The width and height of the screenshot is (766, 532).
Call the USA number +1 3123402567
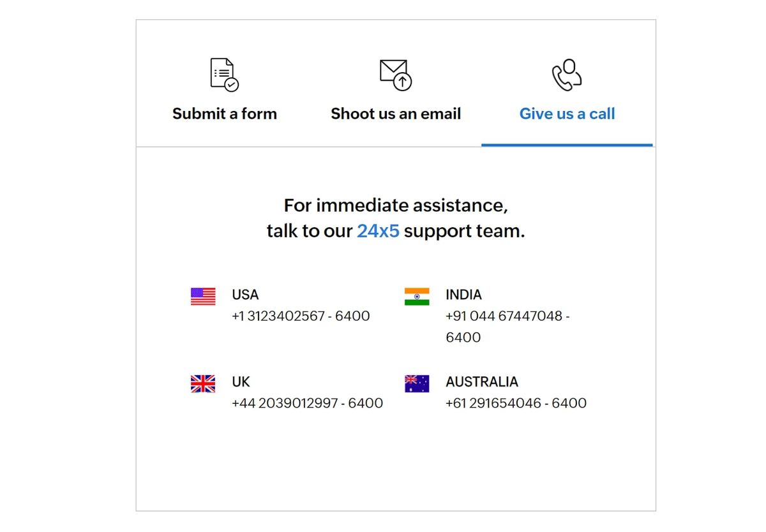coord(301,316)
